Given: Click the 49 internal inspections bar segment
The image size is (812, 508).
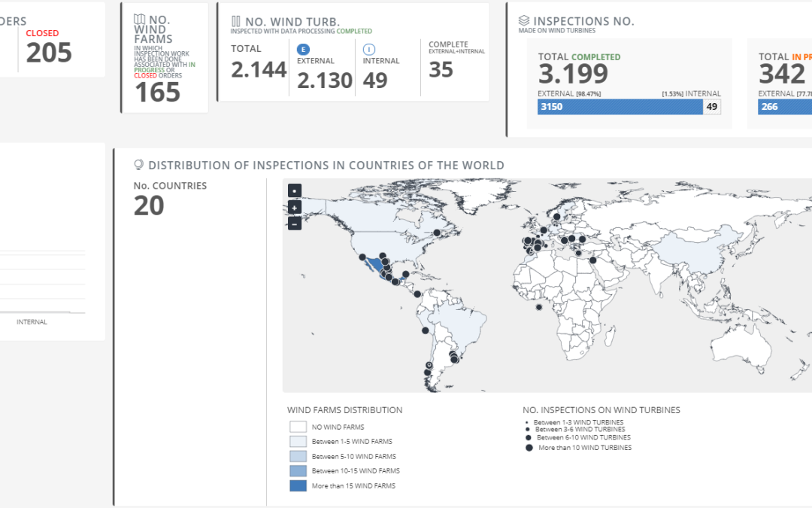Looking at the screenshot, I should [712, 107].
